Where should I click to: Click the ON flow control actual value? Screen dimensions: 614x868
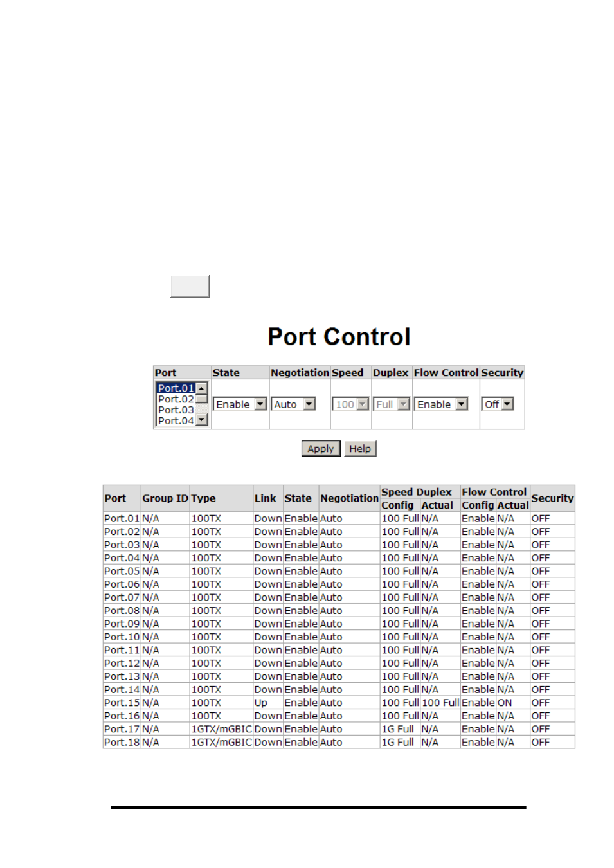[505, 703]
